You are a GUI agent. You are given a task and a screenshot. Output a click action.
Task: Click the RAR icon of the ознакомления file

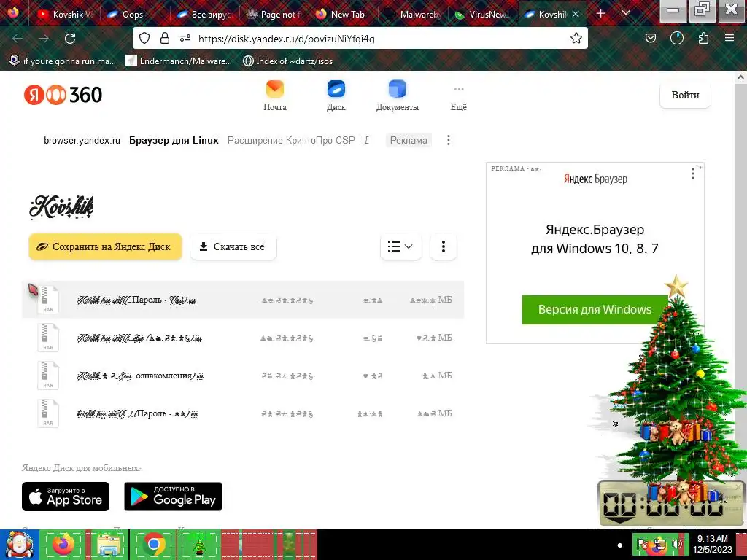point(48,376)
